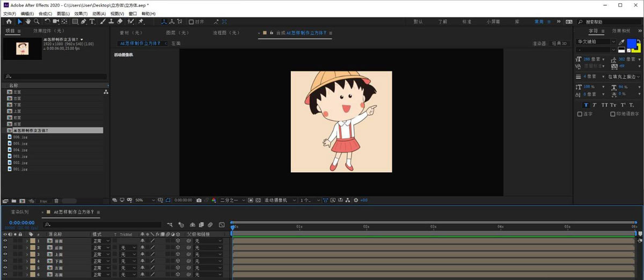The width and height of the screenshot is (644, 280).
Task: Open the 活动摄像机 view dropdown
Action: pos(280,200)
